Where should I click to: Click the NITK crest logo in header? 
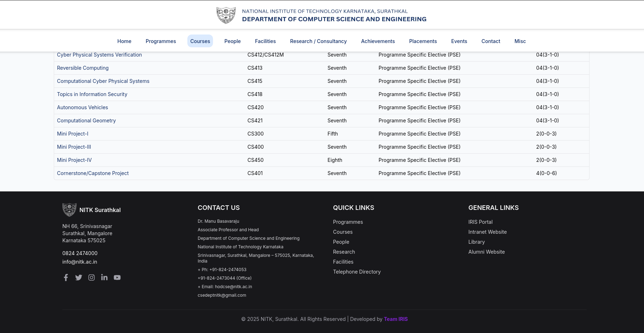226,15
